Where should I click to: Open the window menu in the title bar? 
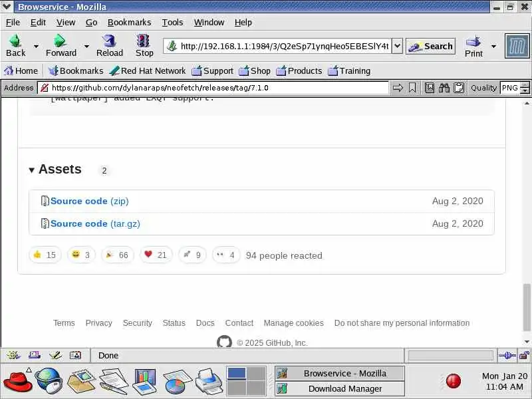click(x=7, y=7)
